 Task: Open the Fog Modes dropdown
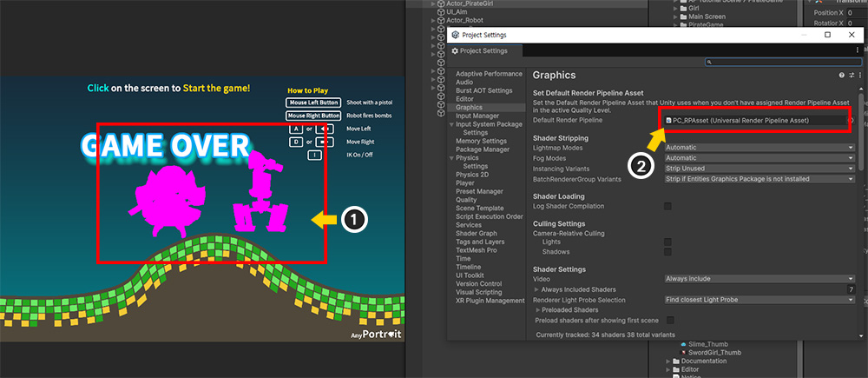point(759,158)
